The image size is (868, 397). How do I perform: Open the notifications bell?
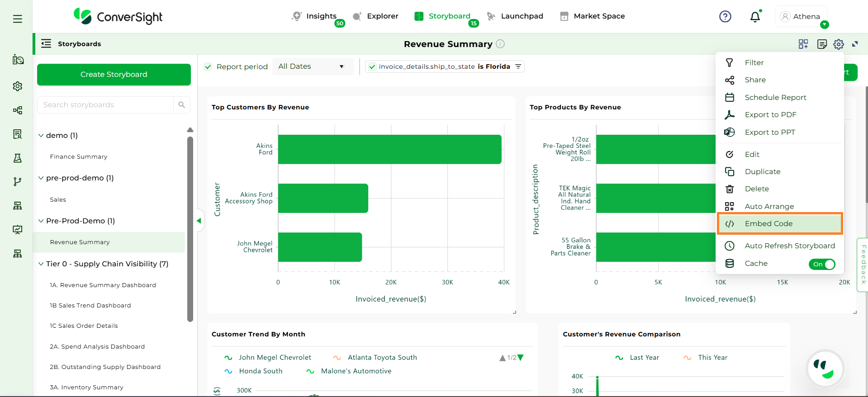pyautogui.click(x=755, y=17)
